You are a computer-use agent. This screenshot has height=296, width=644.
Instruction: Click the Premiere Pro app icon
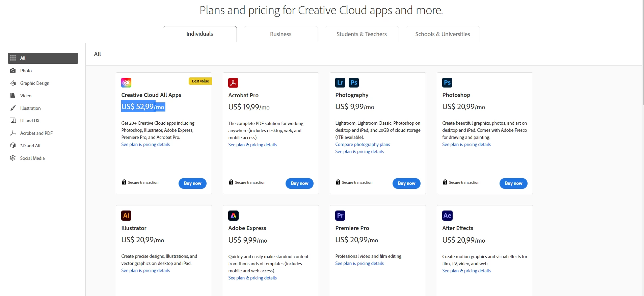click(x=340, y=216)
